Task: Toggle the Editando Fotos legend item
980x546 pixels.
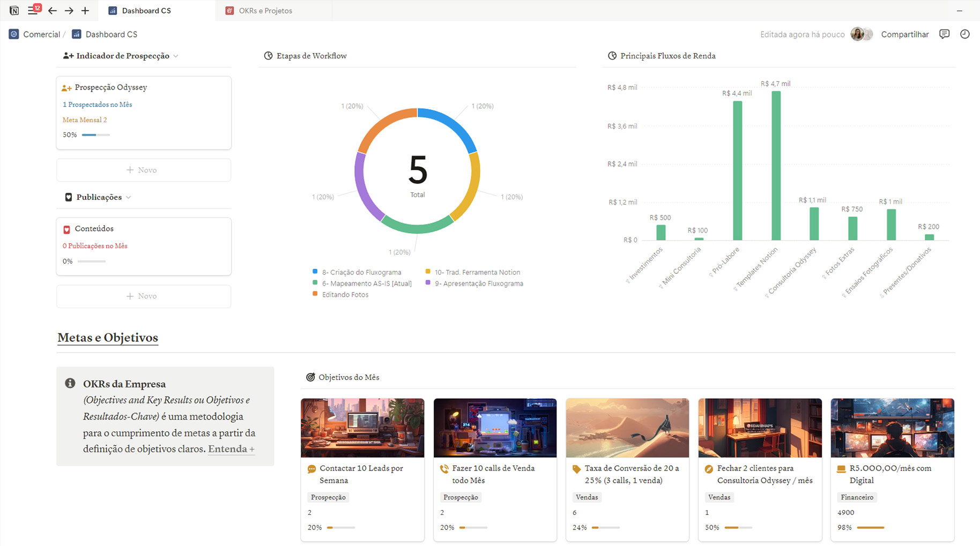Action: pyautogui.click(x=345, y=295)
